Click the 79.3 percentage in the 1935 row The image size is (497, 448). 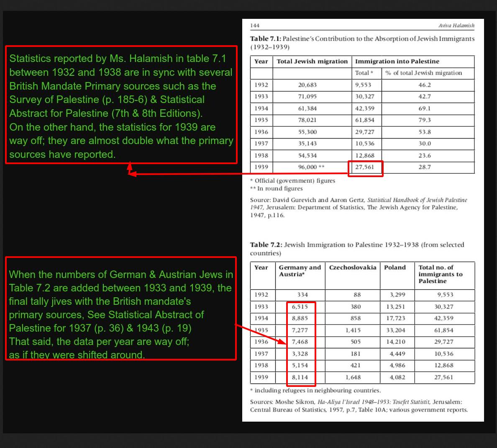click(x=425, y=120)
